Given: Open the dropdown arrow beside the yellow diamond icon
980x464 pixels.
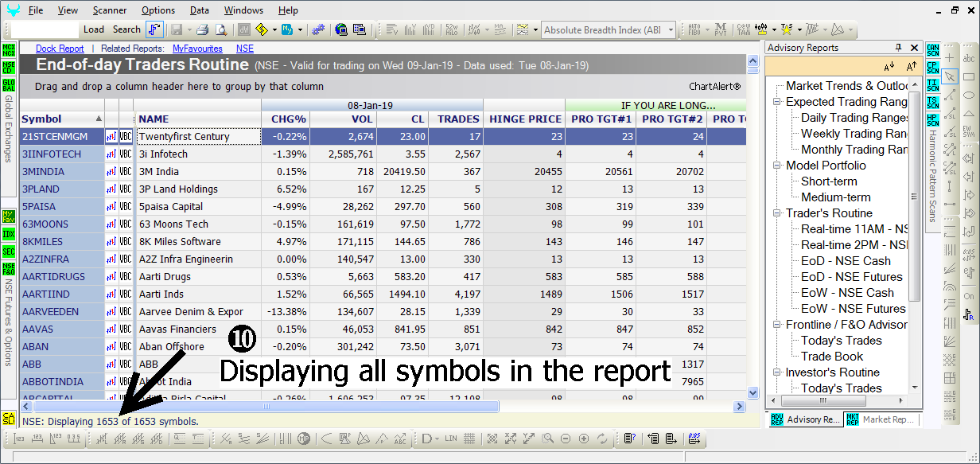Looking at the screenshot, I should tap(274, 29).
